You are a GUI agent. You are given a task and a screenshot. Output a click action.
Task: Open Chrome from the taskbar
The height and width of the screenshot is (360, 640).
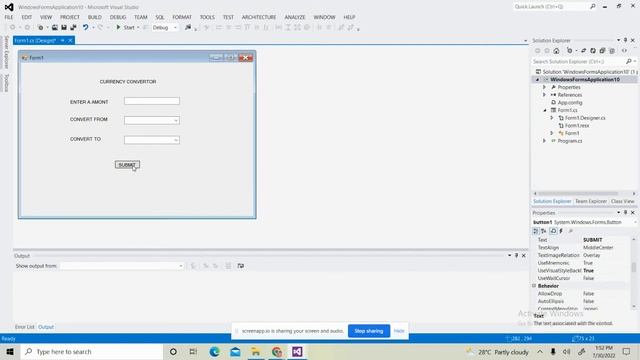pyautogui.click(x=277, y=351)
